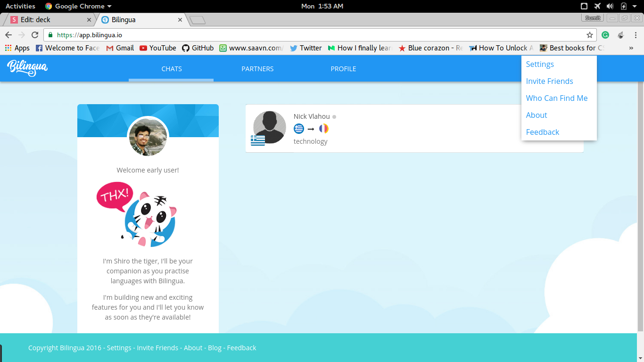Open the Activities overview
644x362 pixels.
(x=20, y=6)
